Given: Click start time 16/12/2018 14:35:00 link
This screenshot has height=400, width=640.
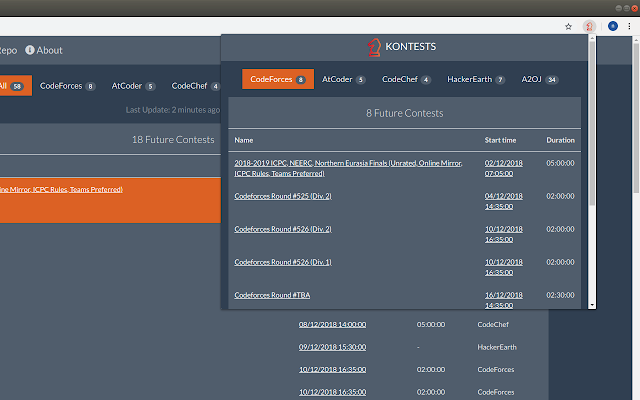Looking at the screenshot, I should 503,300.
